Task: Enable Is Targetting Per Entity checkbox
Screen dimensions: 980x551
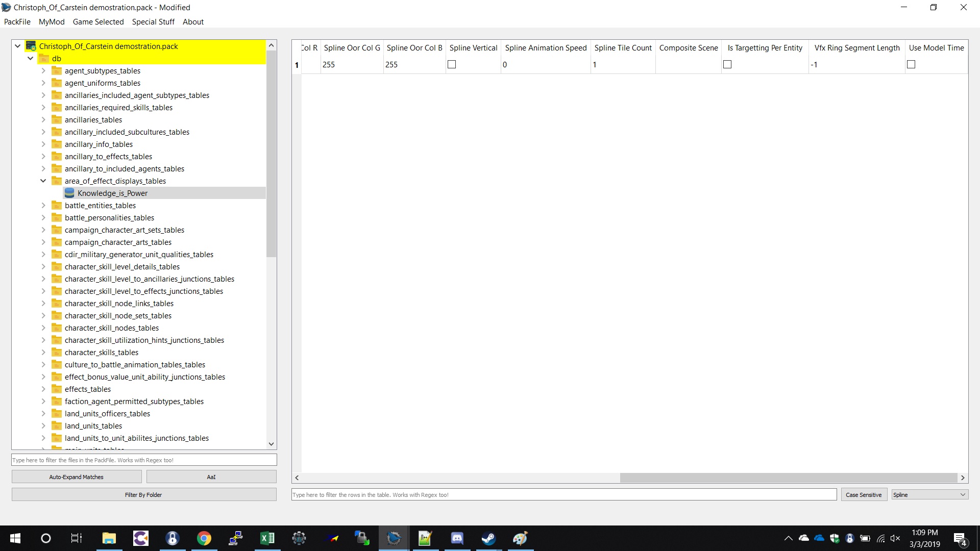Action: click(727, 64)
